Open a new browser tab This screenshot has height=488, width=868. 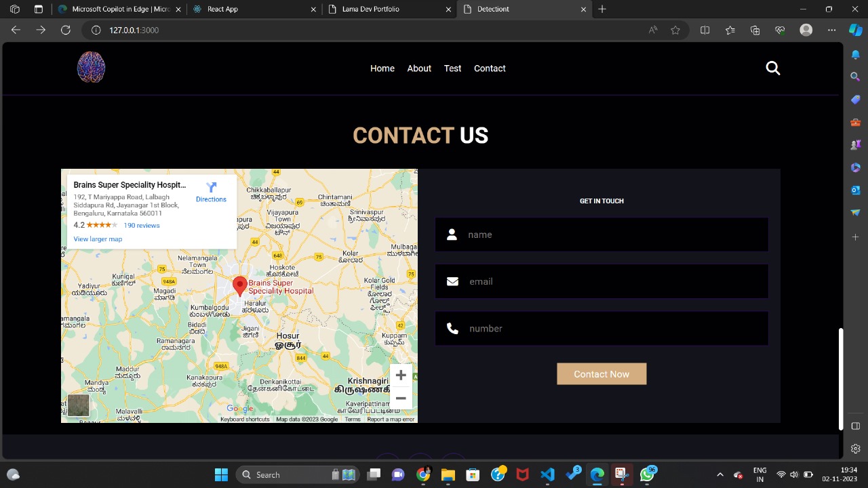pos(602,9)
